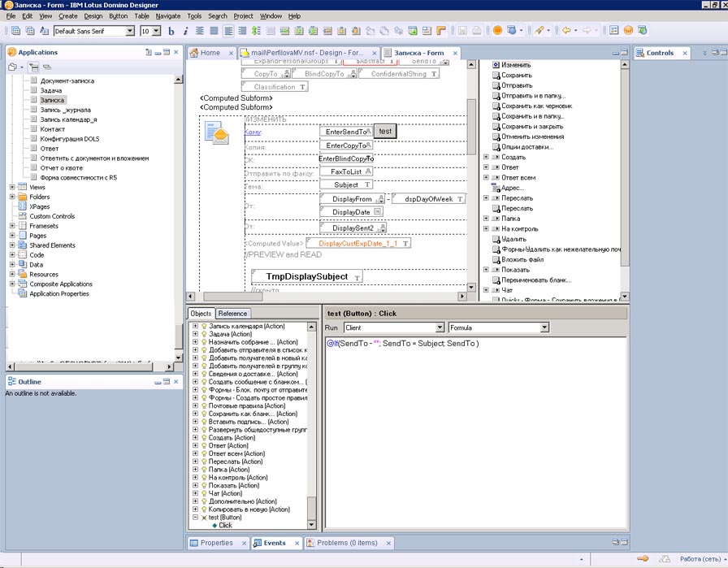Open the preview in browser dropdown arrow

pyautogui.click(x=521, y=31)
